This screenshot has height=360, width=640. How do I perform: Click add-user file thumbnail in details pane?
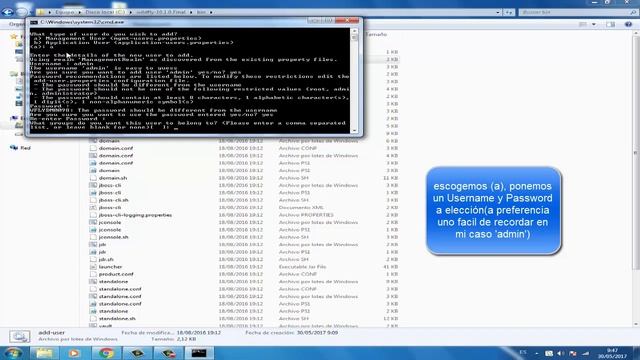(x=20, y=336)
